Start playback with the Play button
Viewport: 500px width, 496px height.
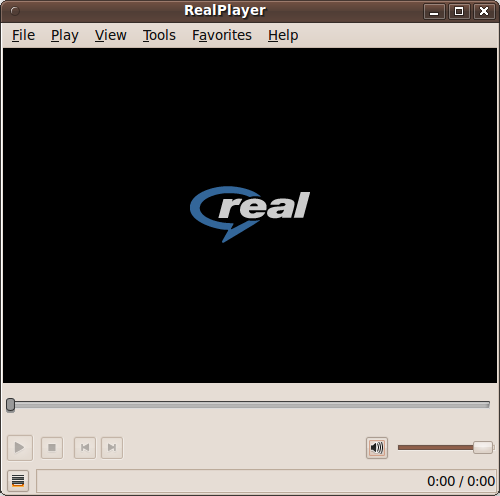pyautogui.click(x=20, y=447)
